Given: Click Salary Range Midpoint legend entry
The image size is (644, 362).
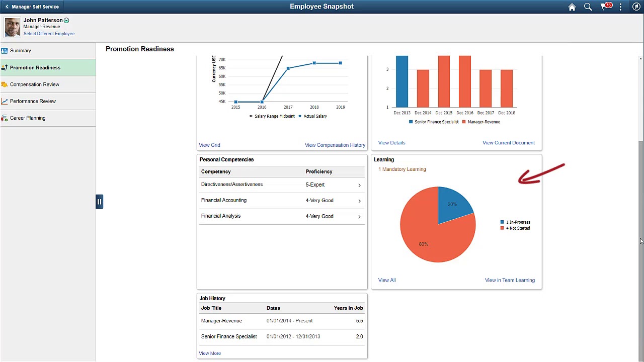Looking at the screenshot, I should pyautogui.click(x=271, y=116).
